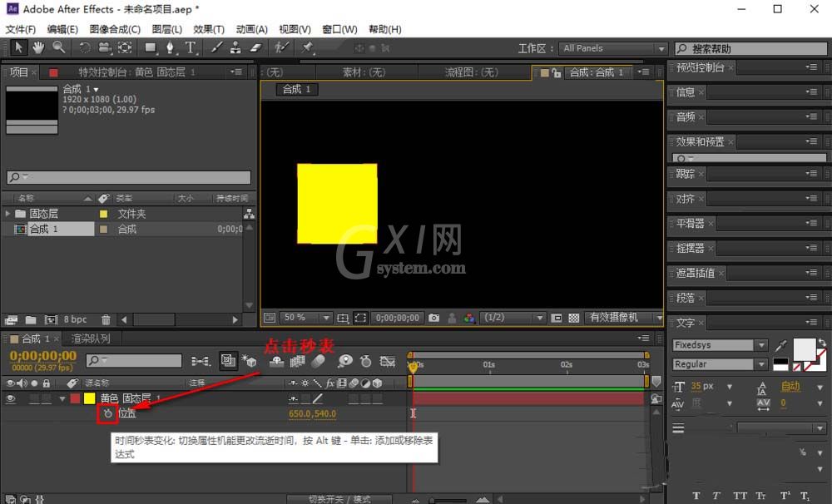The width and height of the screenshot is (832, 504).
Task: Click the viewer timecode 0;00;00;00 button
Action: tap(398, 318)
